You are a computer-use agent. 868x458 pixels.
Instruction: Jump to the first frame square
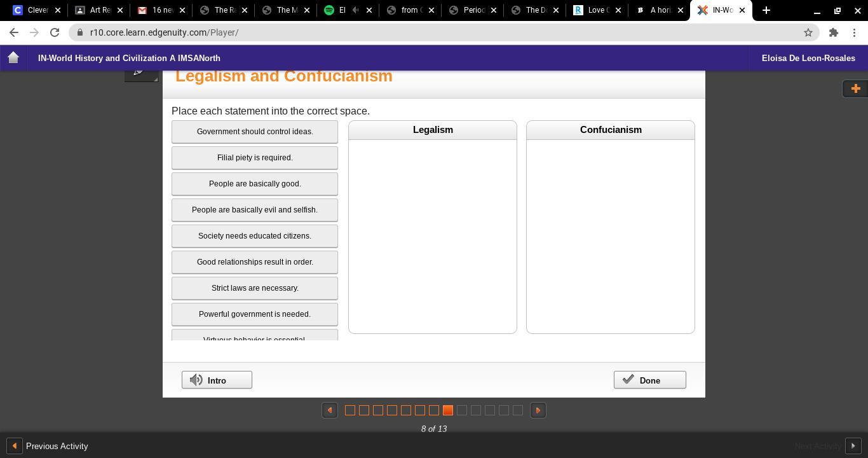tap(350, 410)
